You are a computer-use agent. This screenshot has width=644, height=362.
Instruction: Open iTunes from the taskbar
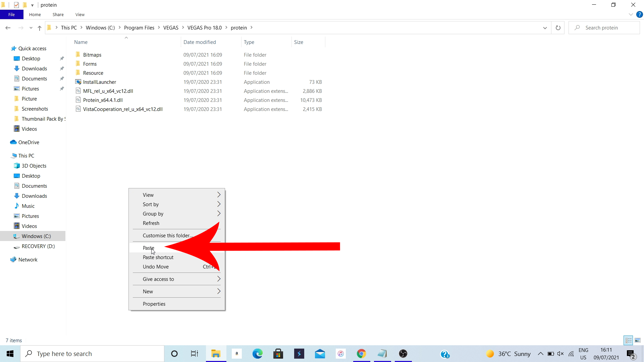(x=341, y=354)
